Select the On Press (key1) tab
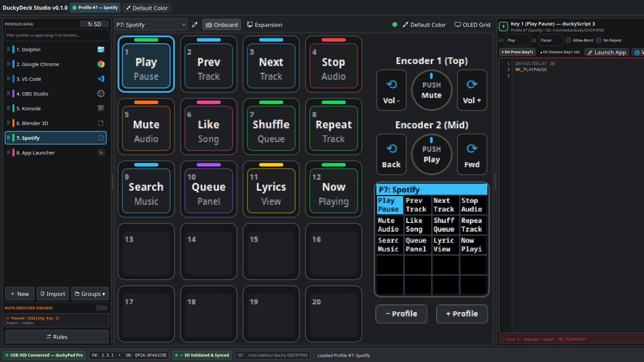This screenshot has width=644, height=362. (x=517, y=52)
